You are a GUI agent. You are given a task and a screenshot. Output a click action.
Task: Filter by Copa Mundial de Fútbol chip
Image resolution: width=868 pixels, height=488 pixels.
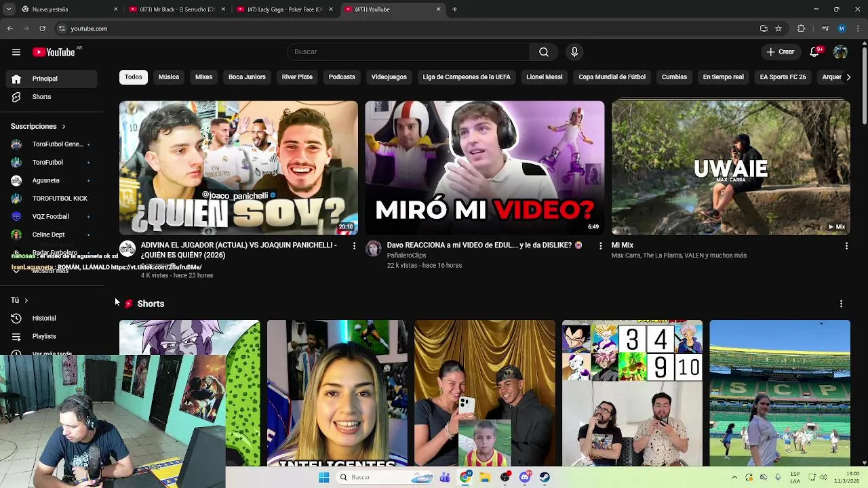point(612,77)
